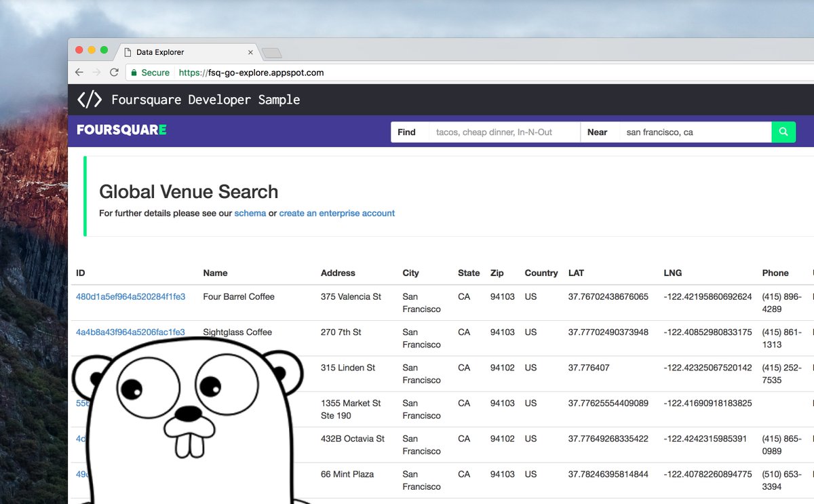Open the schema link
814x504 pixels.
pos(250,213)
